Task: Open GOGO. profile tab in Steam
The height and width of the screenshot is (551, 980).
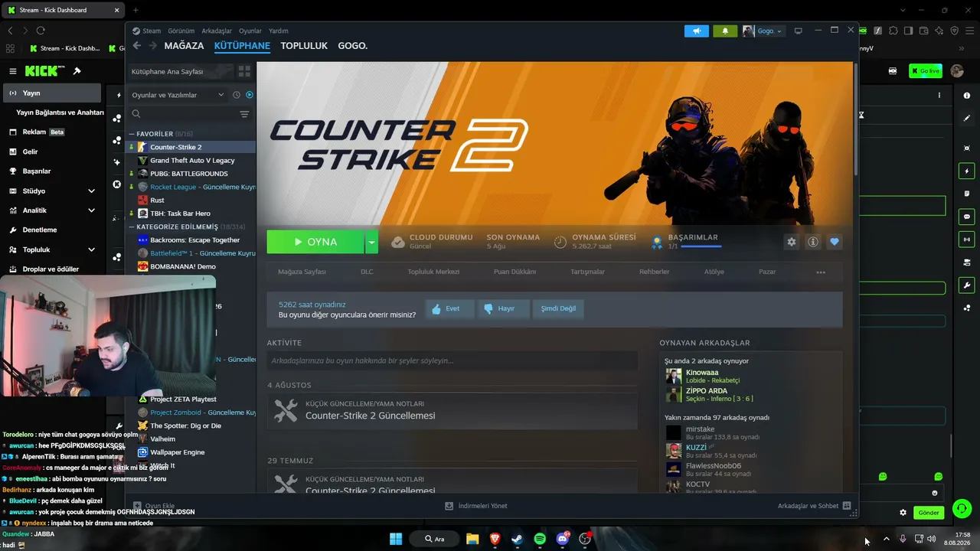Action: click(x=353, y=46)
